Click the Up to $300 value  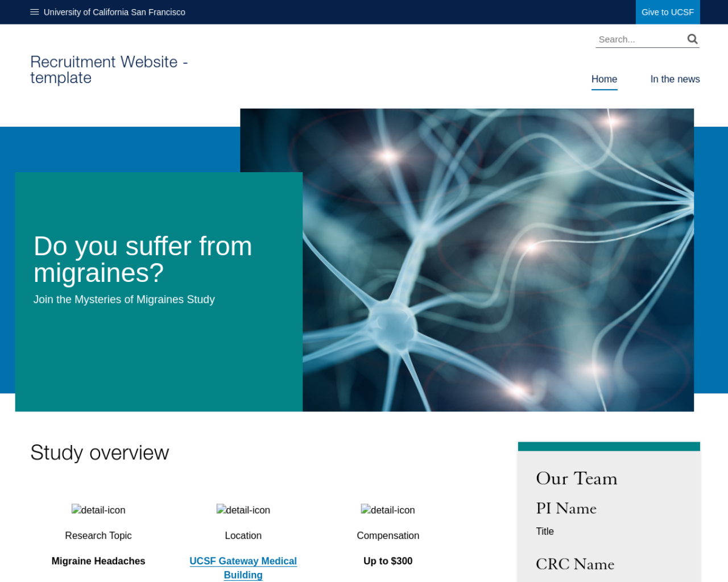coord(388,561)
